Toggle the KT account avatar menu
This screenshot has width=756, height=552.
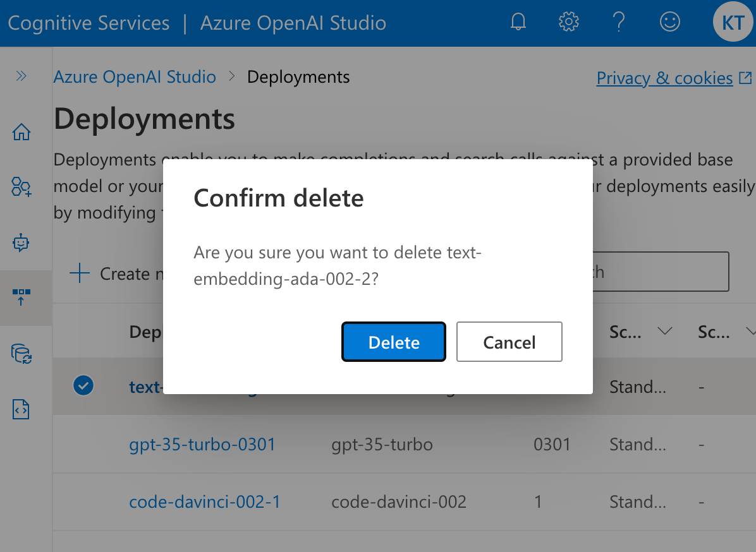732,21
